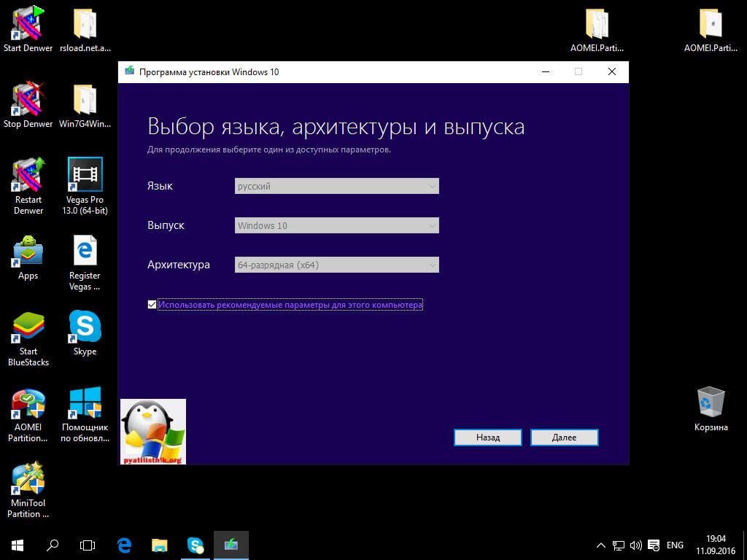
Task: Open network status tray icon
Action: [619, 545]
